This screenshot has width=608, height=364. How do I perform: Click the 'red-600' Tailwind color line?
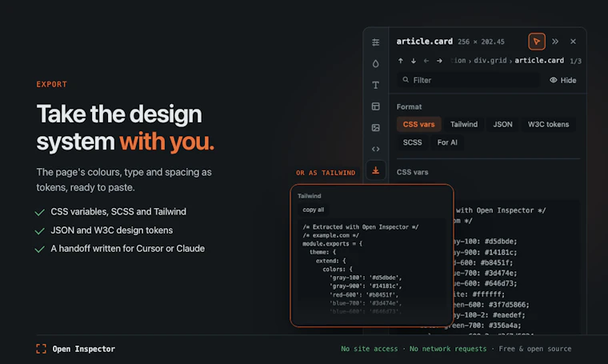363,294
